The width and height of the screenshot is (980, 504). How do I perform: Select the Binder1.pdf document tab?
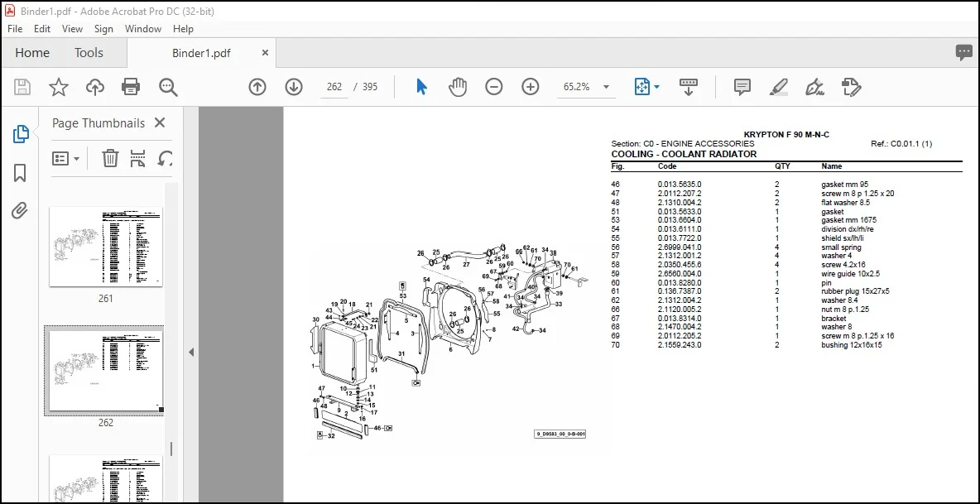[x=201, y=54]
